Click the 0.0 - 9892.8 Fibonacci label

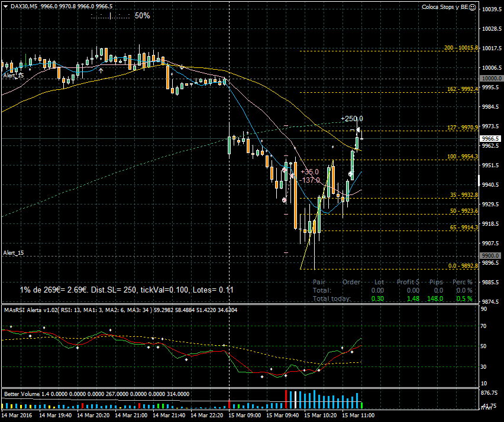click(x=463, y=265)
